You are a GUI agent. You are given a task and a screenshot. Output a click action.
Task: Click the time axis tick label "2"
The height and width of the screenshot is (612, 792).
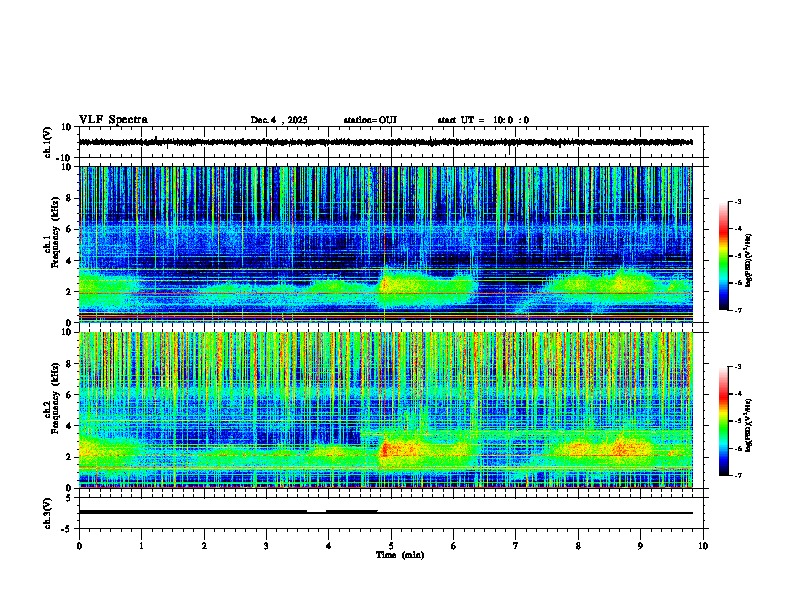coord(204,546)
